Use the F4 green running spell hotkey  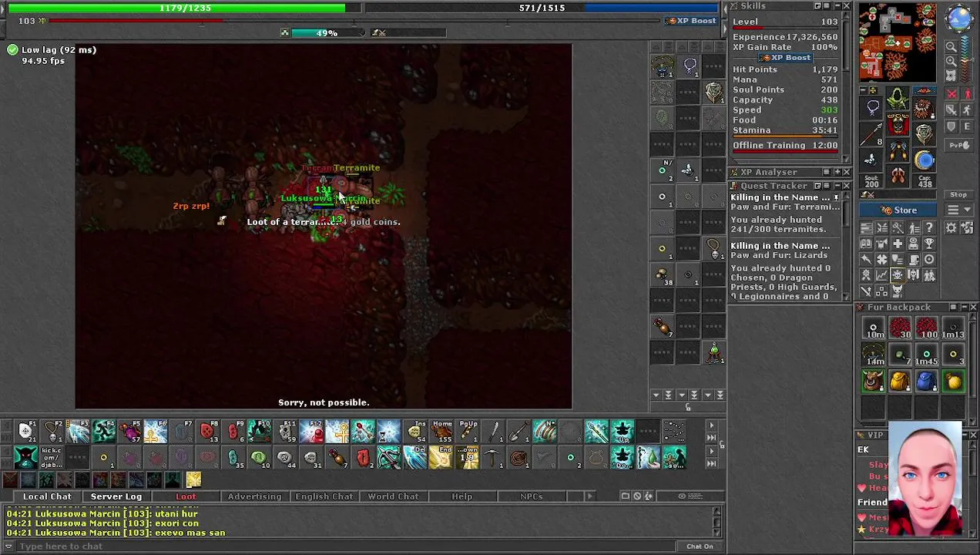[104, 432]
